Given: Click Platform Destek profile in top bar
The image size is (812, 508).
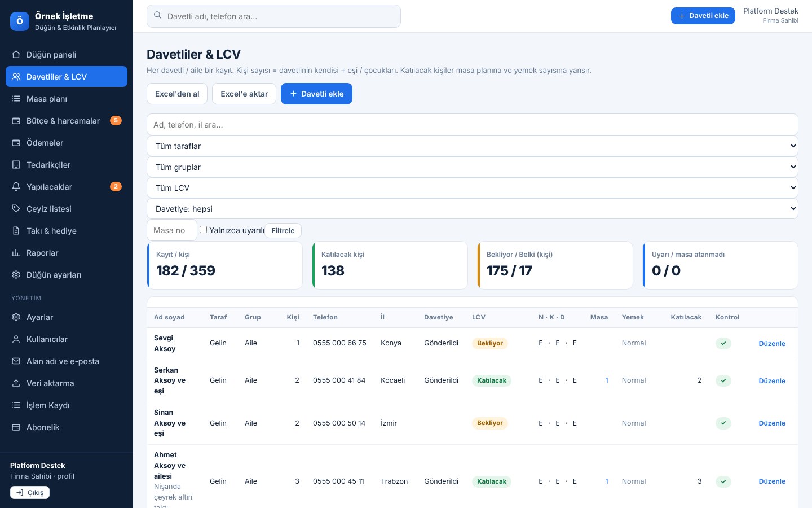Looking at the screenshot, I should click(771, 15).
